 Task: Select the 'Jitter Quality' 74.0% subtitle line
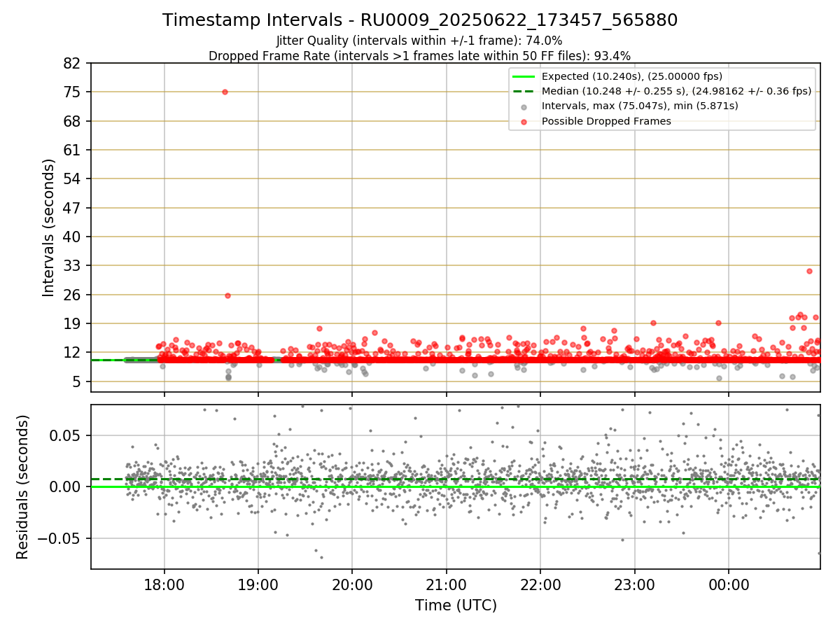pos(419,41)
